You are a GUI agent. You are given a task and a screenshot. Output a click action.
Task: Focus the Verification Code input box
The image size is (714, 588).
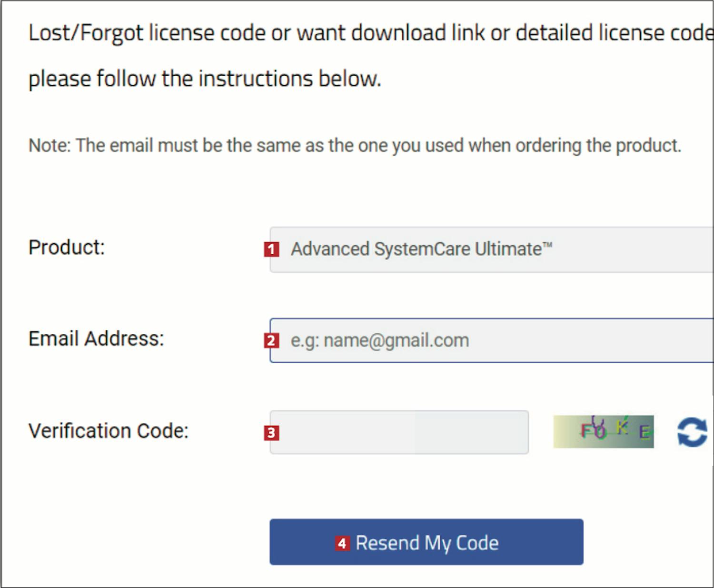(x=399, y=432)
